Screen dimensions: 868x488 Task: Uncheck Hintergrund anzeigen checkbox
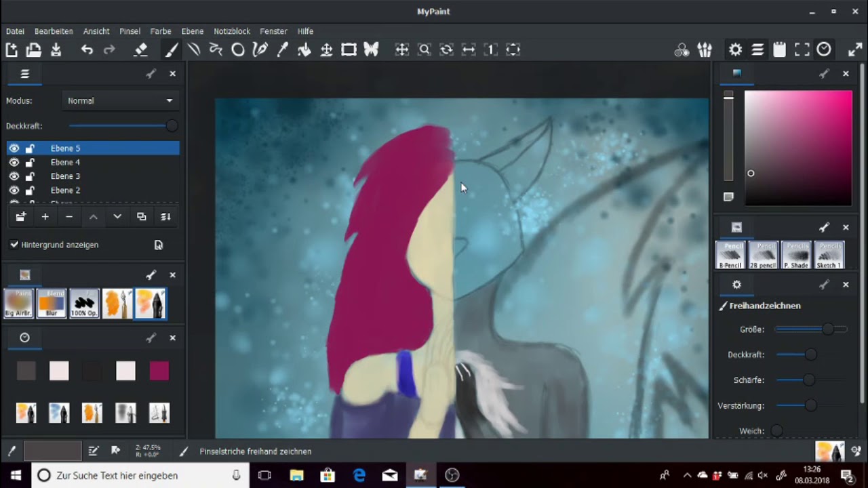(14, 245)
